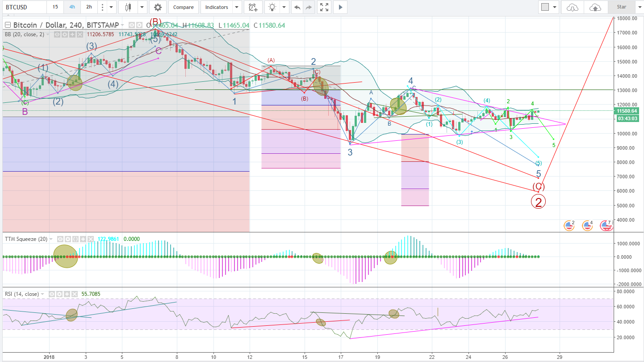
Task: Open the interval dropdown arrow
Action: click(x=111, y=7)
